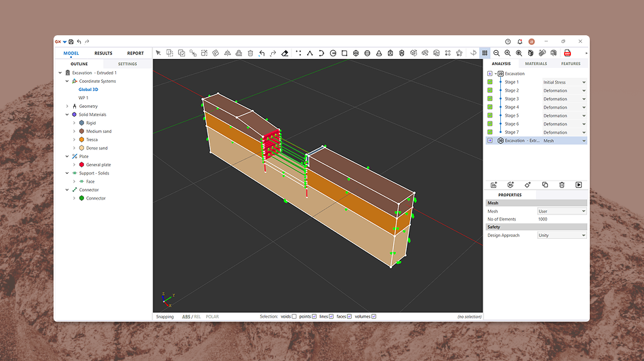Open the Design Approach dropdown
This screenshot has width=644, height=361.
(562, 235)
